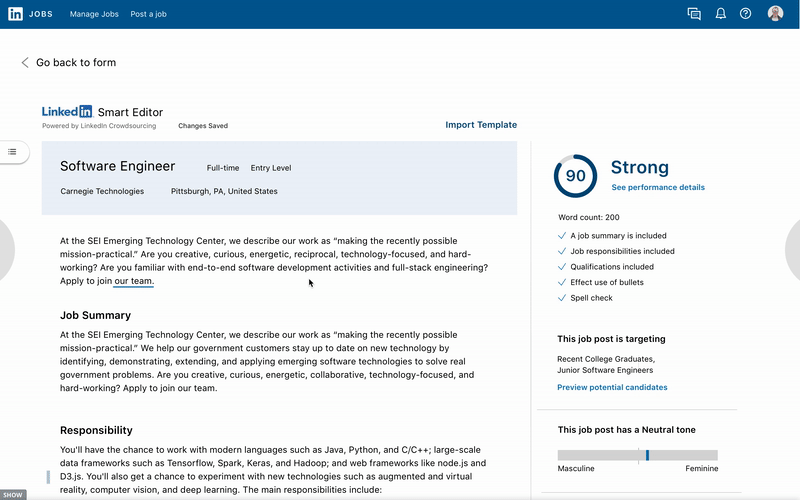Open Post a job menu
This screenshot has height=500, width=800.
coord(148,14)
